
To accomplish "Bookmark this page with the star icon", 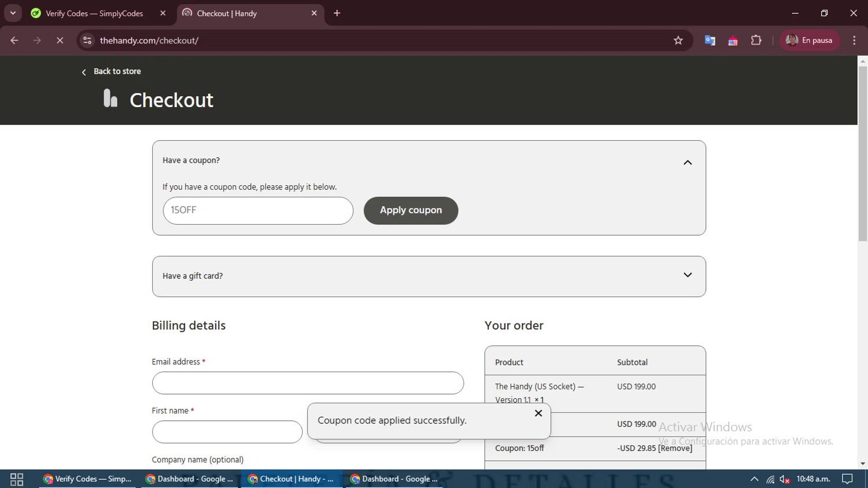I will [678, 41].
